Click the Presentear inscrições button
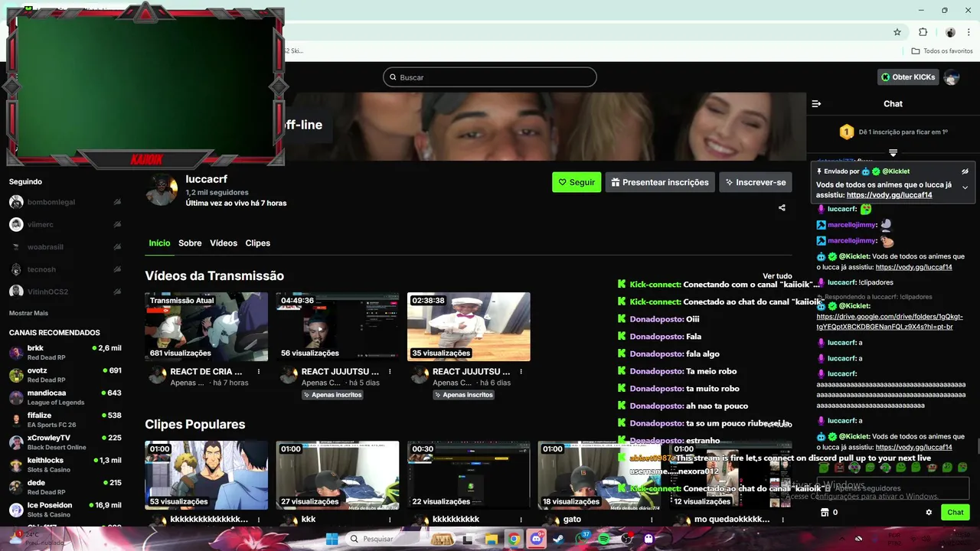Image resolution: width=980 pixels, height=551 pixels. pyautogui.click(x=660, y=182)
